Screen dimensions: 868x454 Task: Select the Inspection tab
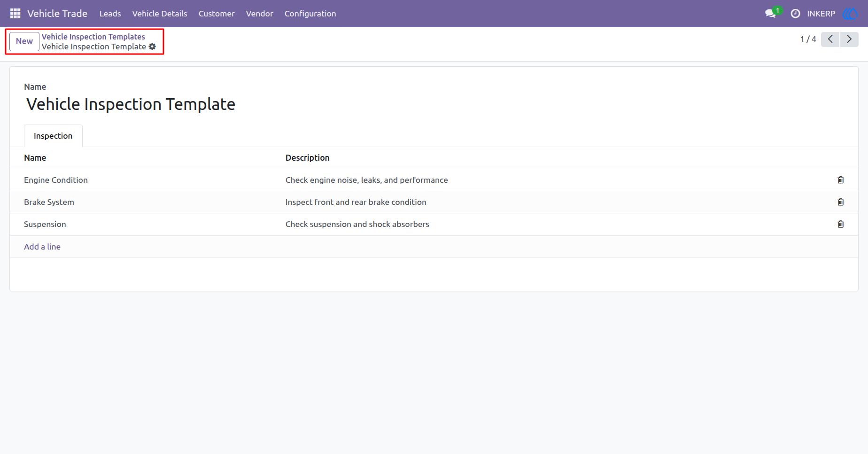click(x=53, y=136)
